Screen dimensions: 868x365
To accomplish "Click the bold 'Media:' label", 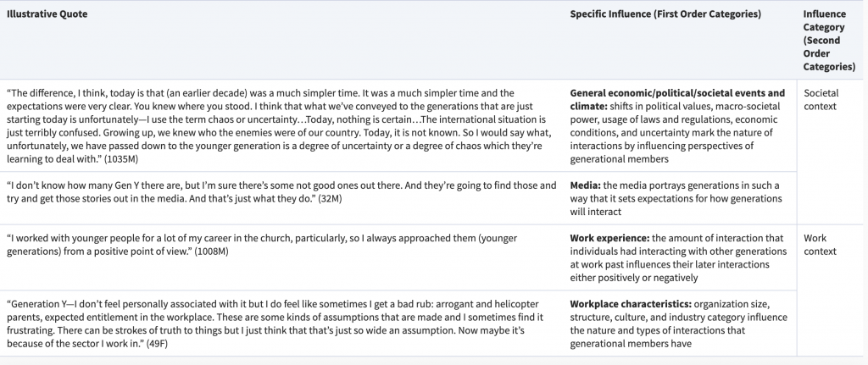I will coord(585,185).
